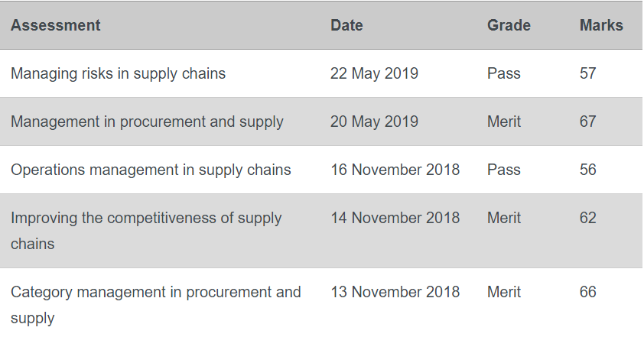Viewport: 644px width, 337px height.
Task: Click the Marks column header
Action: coord(601,25)
